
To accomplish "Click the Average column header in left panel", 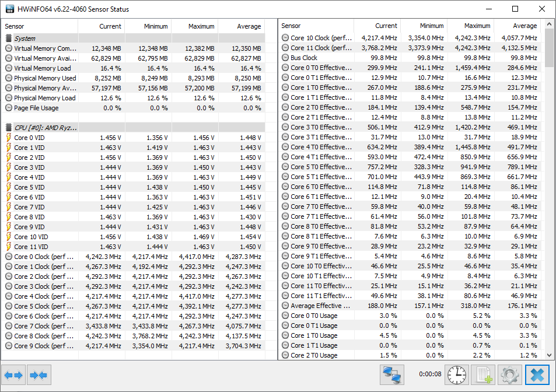I will pyautogui.click(x=242, y=26).
